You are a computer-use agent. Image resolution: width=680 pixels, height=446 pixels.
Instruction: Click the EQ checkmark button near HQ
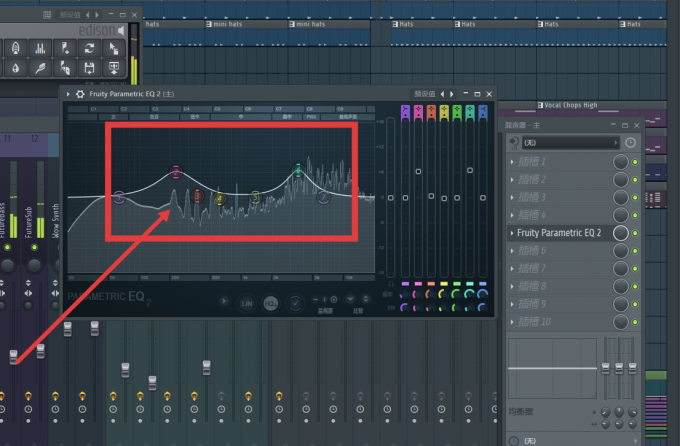pyautogui.click(x=295, y=302)
